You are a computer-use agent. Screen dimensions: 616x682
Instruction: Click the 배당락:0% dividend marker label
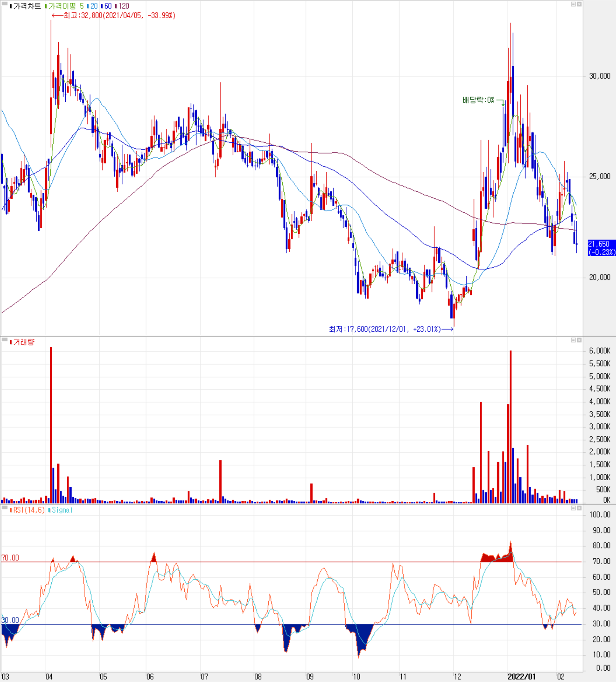478,100
